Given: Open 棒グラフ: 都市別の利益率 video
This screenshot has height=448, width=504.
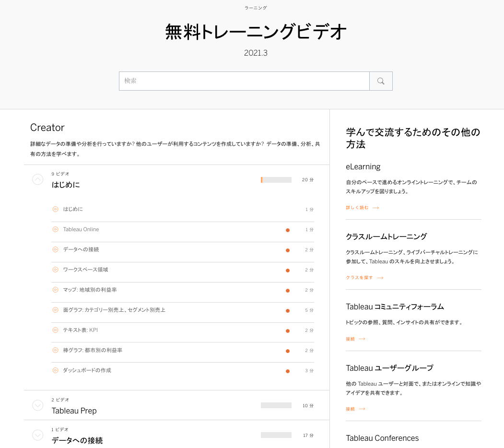Looking at the screenshot, I should (93, 350).
